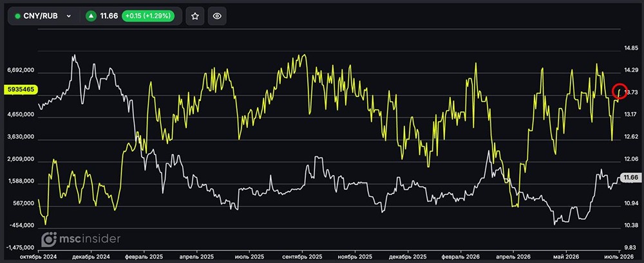Screen dimensions: 644x263
Task: Click the 6,692,000 left axis value
Action: click(x=21, y=71)
